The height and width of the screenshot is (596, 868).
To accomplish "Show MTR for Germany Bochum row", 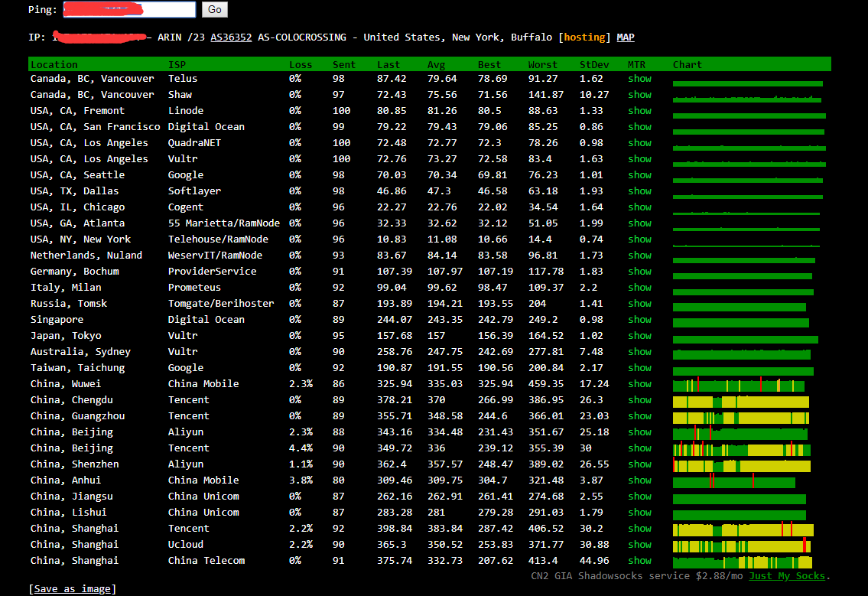I will [639, 272].
